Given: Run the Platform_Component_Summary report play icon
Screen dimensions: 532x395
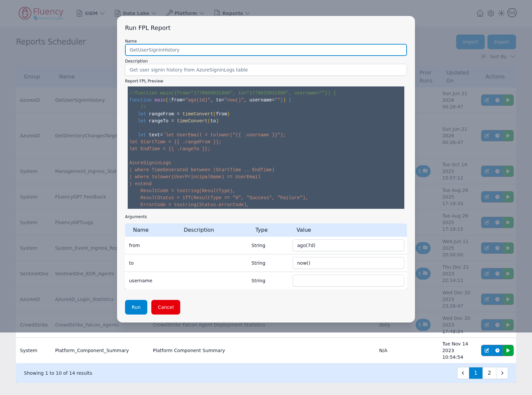Looking at the screenshot, I should pos(508,350).
